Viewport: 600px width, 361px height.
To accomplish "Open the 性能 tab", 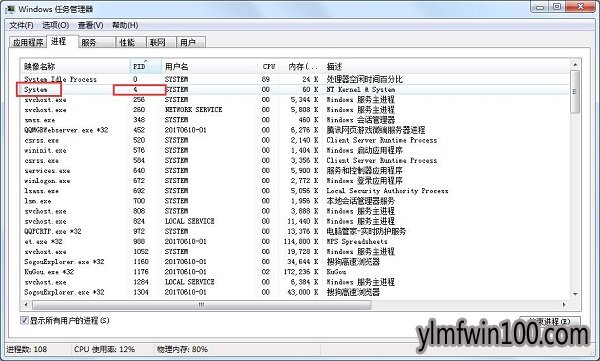I will pos(131,42).
